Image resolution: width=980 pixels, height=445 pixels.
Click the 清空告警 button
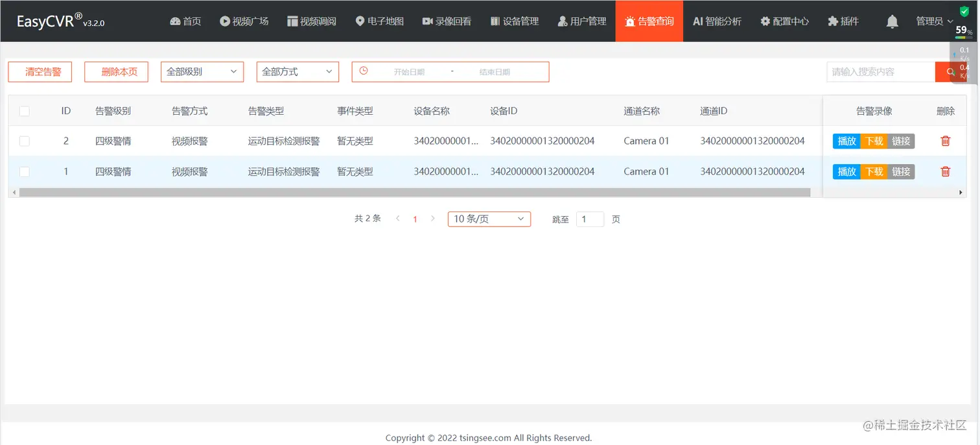(40, 72)
